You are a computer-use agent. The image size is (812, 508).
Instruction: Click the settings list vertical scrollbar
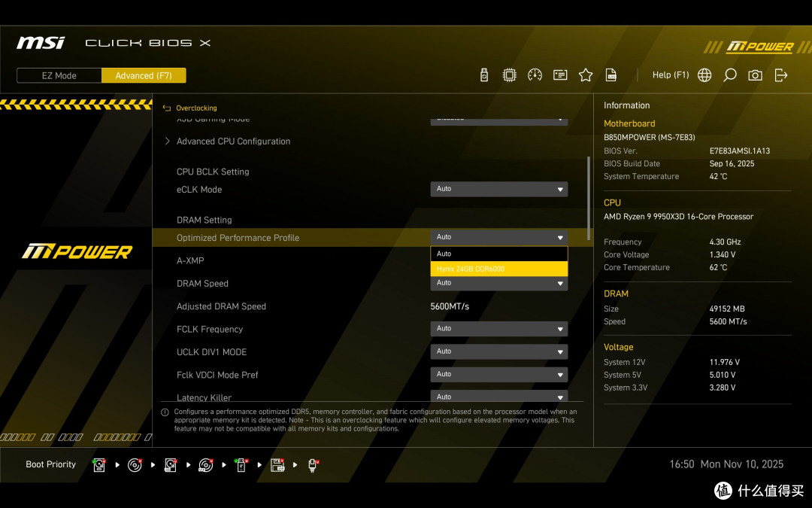click(588, 198)
